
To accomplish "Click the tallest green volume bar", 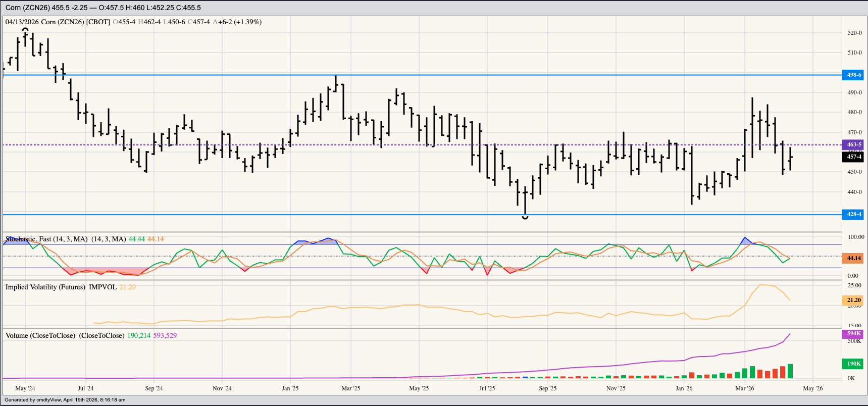I will tap(790, 371).
